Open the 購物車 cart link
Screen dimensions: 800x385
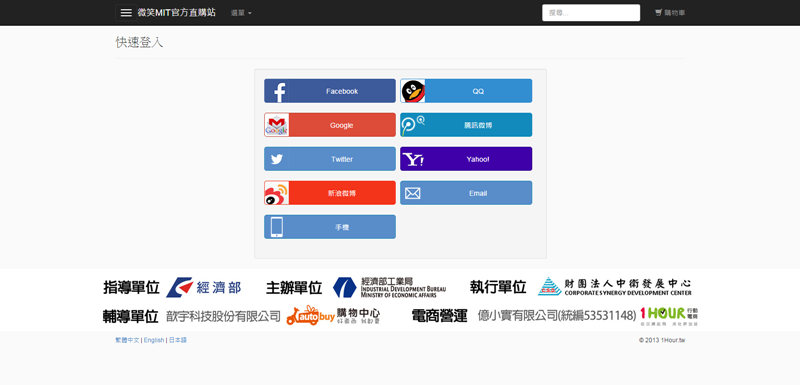coord(670,13)
